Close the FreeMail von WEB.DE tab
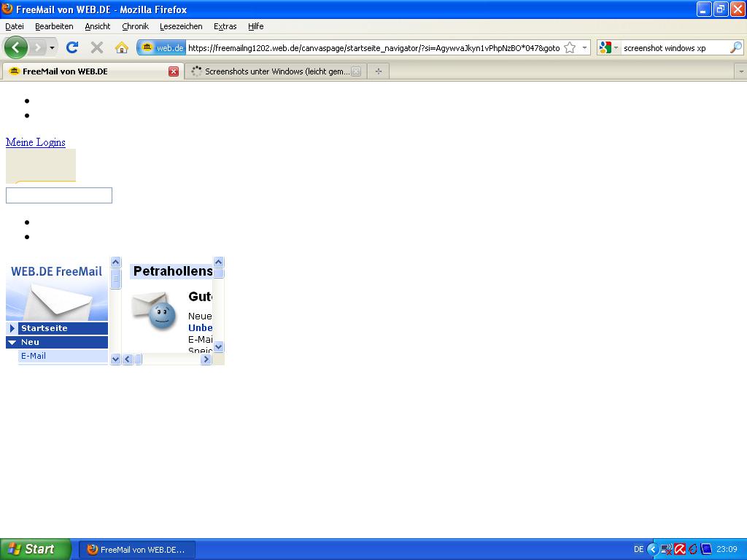747x560 pixels. tap(174, 71)
